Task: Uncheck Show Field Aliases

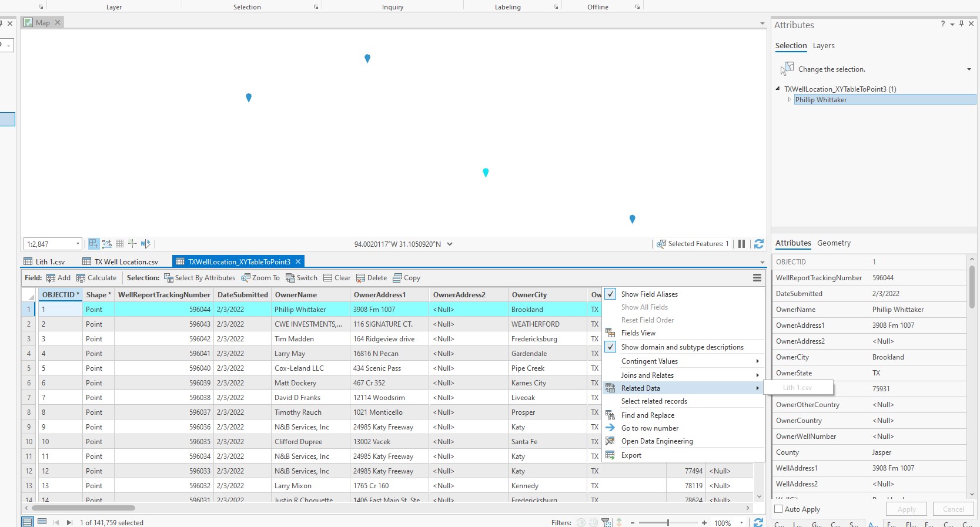Action: 611,294
